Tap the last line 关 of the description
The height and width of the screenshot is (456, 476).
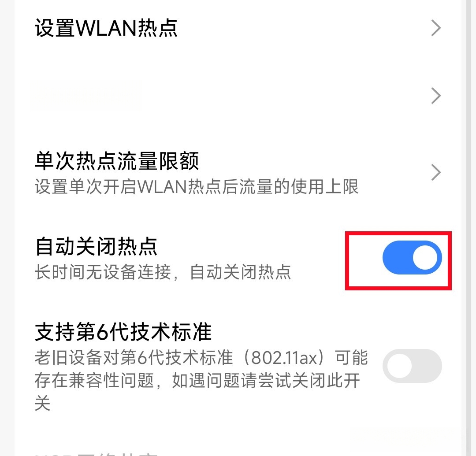click(x=42, y=403)
